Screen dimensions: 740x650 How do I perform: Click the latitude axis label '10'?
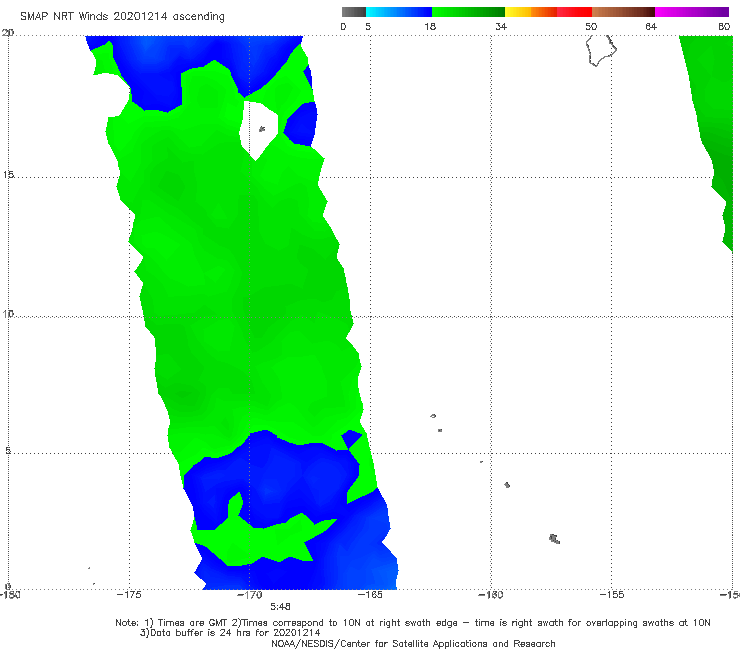pos(8,314)
